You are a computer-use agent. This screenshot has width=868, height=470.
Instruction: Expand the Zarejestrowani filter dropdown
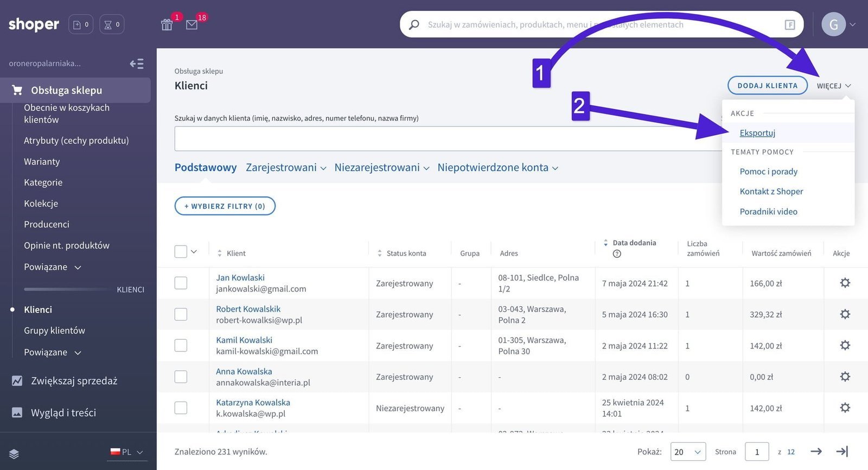pyautogui.click(x=286, y=168)
